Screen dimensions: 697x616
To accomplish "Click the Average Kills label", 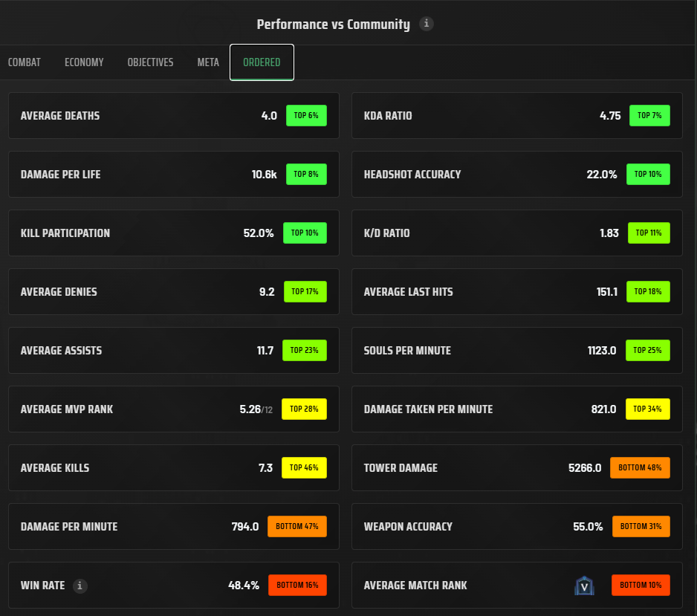I will pos(55,468).
